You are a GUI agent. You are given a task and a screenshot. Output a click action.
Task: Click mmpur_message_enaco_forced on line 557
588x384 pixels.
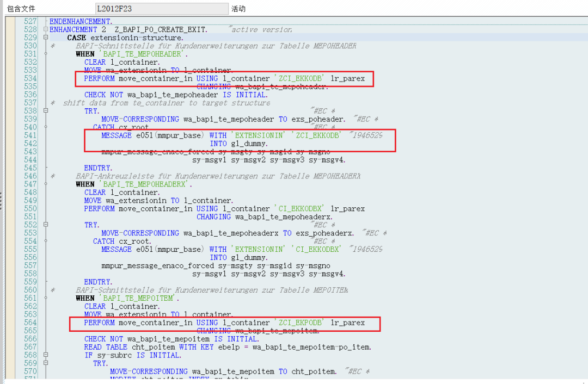(157, 265)
